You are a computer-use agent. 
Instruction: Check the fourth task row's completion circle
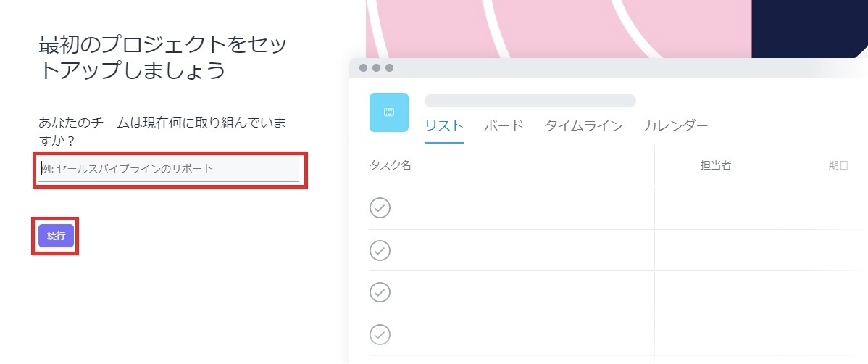tap(380, 334)
